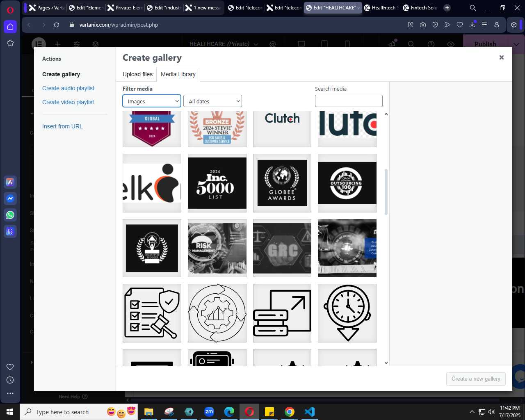Image resolution: width=525 pixels, height=420 pixels.
Task: Open the Windows Start menu
Action: click(x=10, y=412)
